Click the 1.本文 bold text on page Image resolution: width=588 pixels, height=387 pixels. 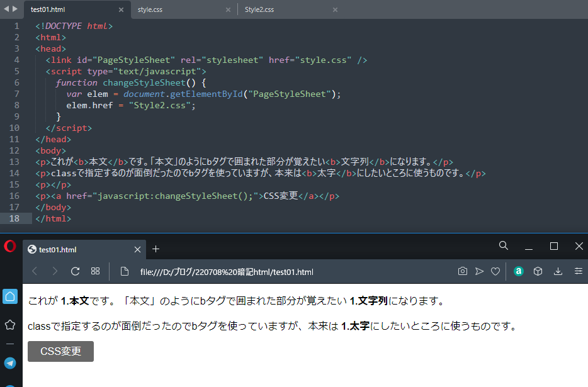(x=75, y=301)
